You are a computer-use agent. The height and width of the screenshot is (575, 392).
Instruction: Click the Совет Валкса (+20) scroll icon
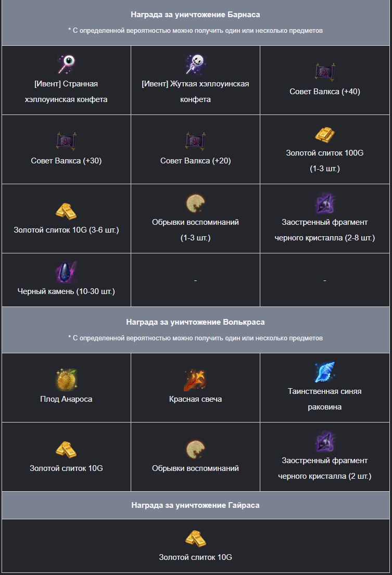pos(195,141)
